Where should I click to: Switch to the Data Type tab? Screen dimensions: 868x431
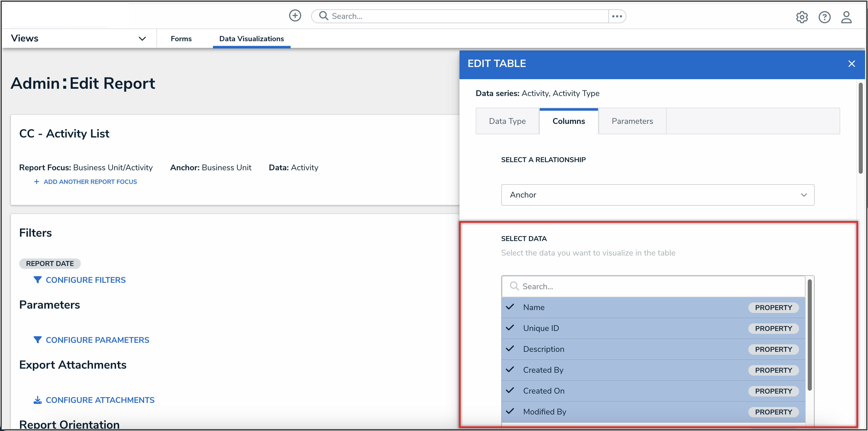pos(507,121)
